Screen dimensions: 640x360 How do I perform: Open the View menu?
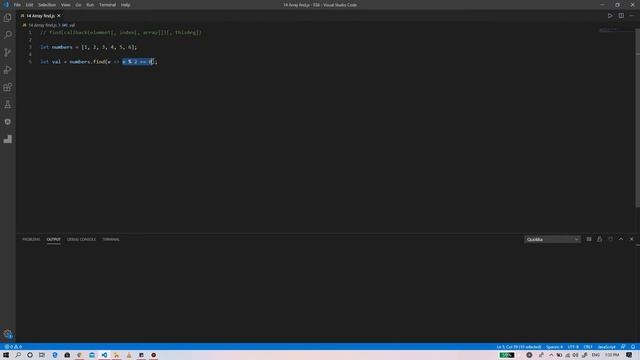coord(66,5)
